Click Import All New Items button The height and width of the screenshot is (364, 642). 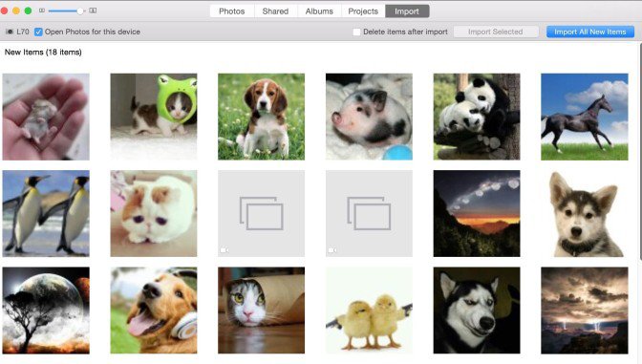click(x=590, y=32)
